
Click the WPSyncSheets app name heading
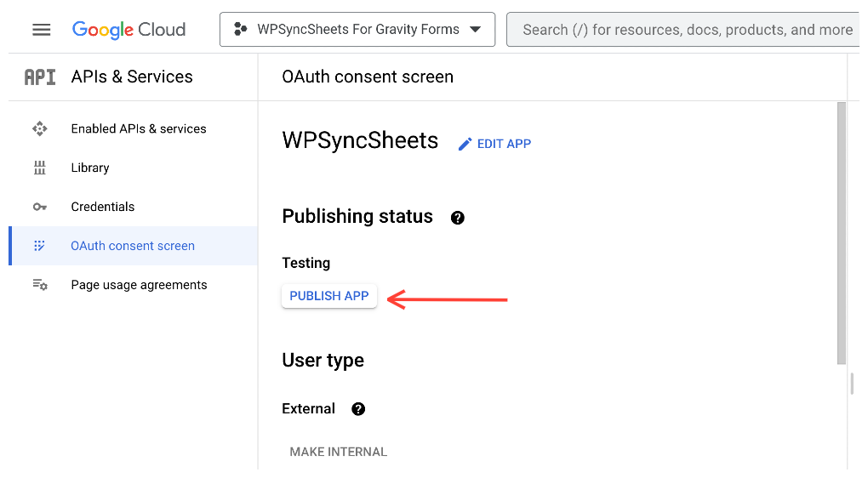coord(360,140)
